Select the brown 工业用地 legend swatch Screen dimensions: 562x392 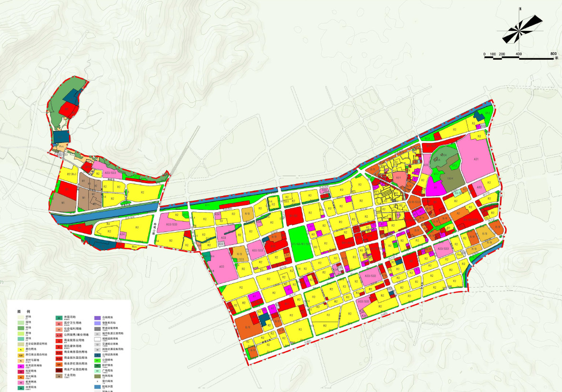(x=59, y=375)
